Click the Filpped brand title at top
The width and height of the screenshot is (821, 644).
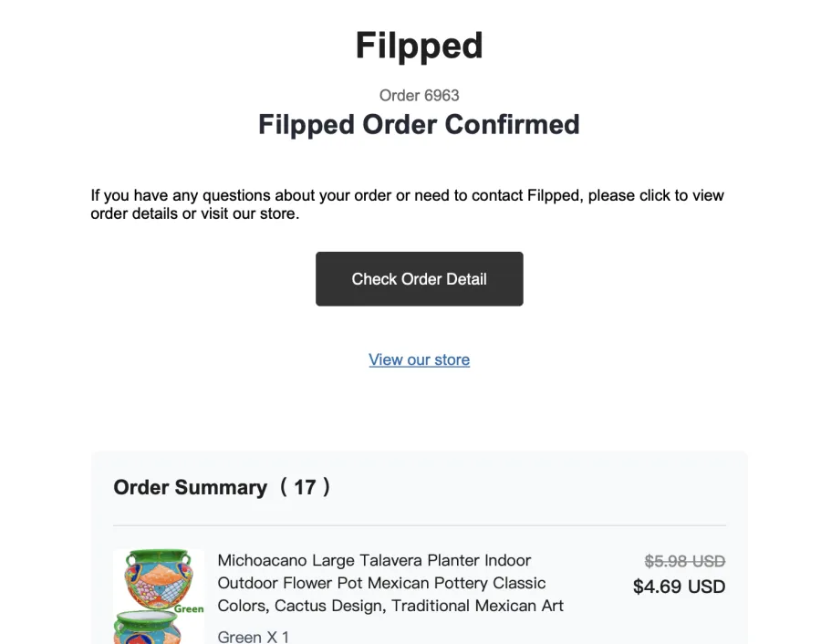pos(419,46)
